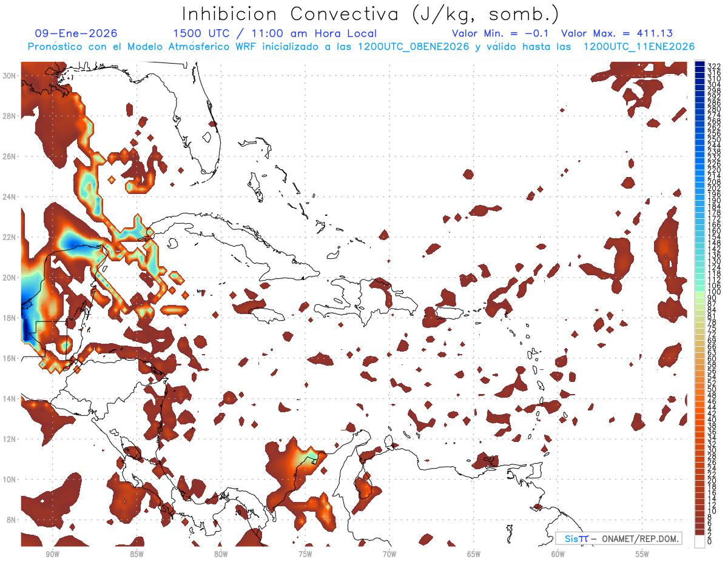Click "1500 UTC / 11:00 am Hora Local"
The height and width of the screenshot is (562, 728).
click(275, 34)
